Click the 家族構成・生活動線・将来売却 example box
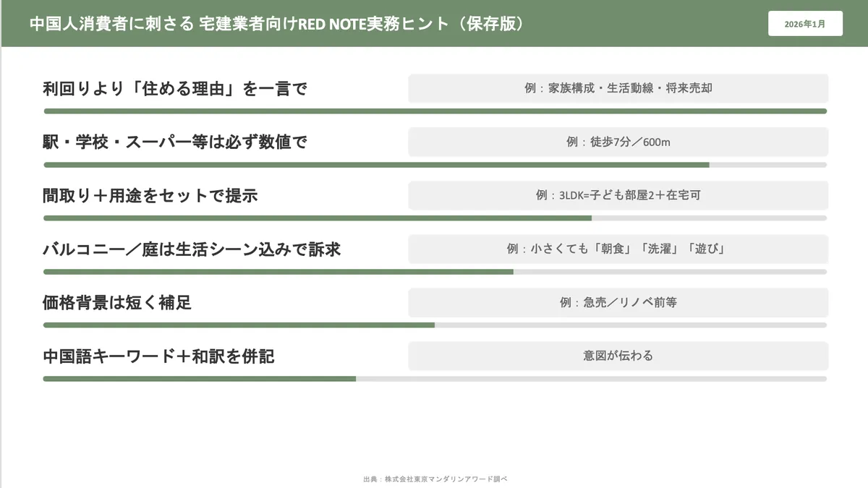Image resolution: width=868 pixels, height=488 pixels. [618, 88]
